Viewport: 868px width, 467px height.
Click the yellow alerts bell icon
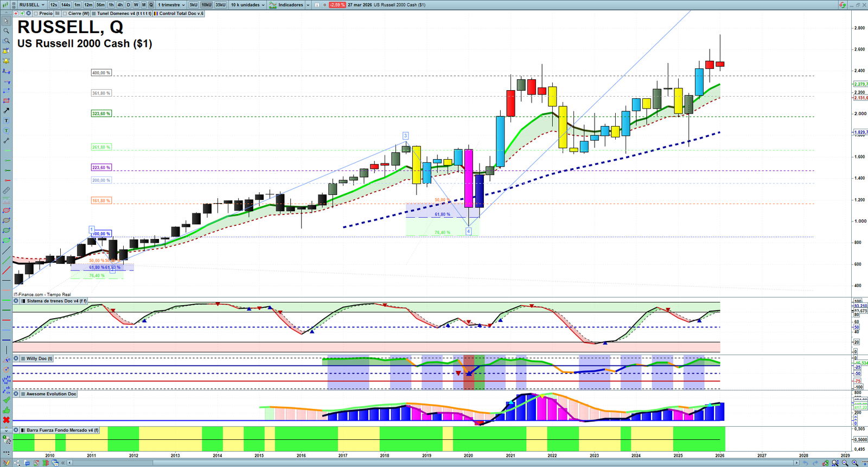tap(6, 61)
